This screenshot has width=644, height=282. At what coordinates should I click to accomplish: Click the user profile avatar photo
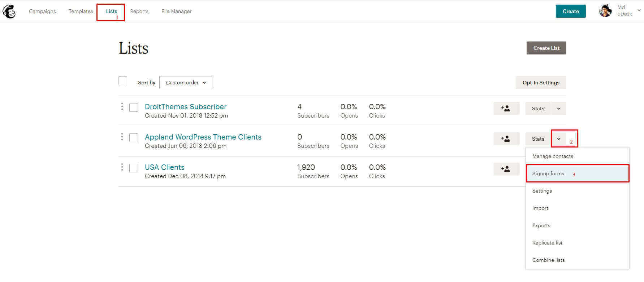pyautogui.click(x=605, y=11)
